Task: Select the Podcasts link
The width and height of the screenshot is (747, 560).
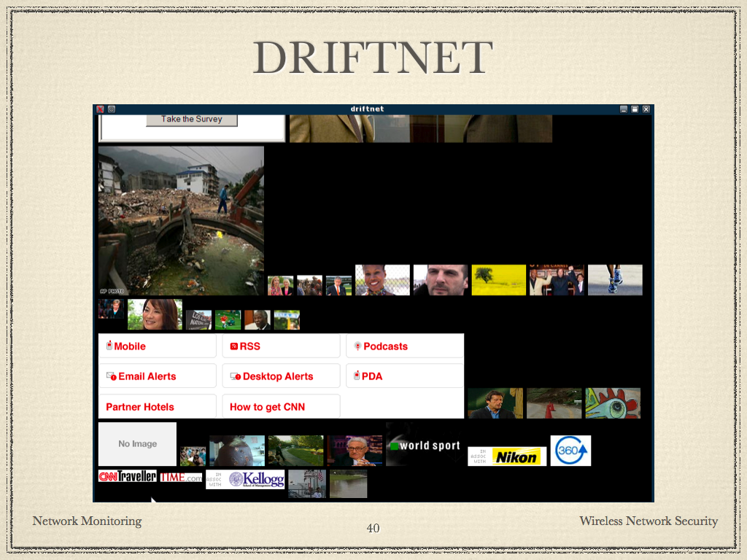Action: click(384, 346)
